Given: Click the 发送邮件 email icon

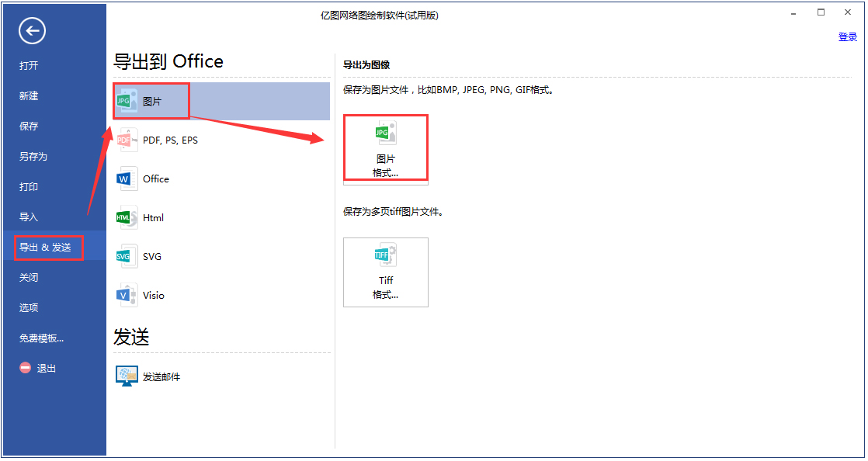Looking at the screenshot, I should pyautogui.click(x=127, y=376).
